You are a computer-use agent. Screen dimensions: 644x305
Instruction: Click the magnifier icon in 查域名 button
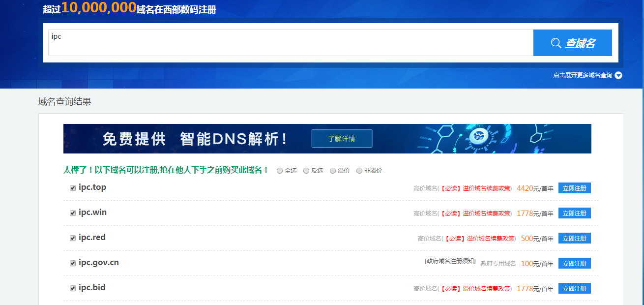[x=556, y=43]
